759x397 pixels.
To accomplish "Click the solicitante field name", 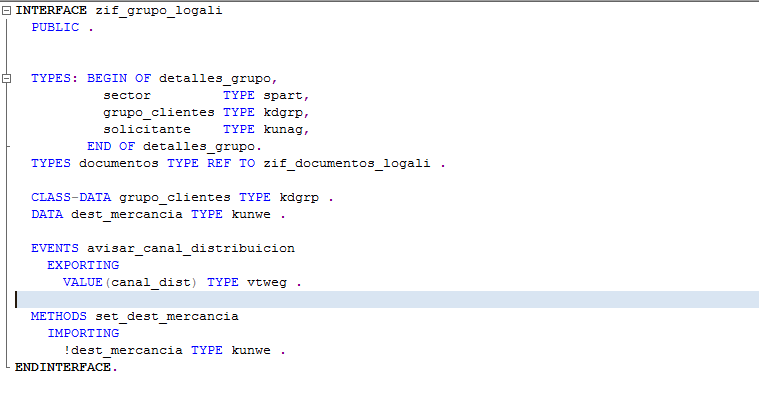I will [x=147, y=129].
